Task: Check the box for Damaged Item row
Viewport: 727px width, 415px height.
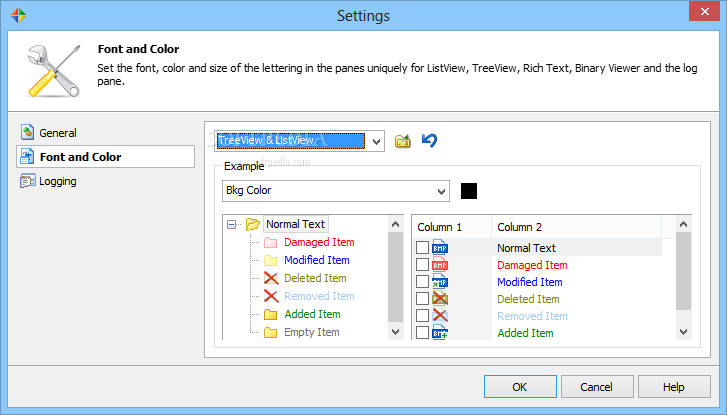Action: (x=422, y=265)
